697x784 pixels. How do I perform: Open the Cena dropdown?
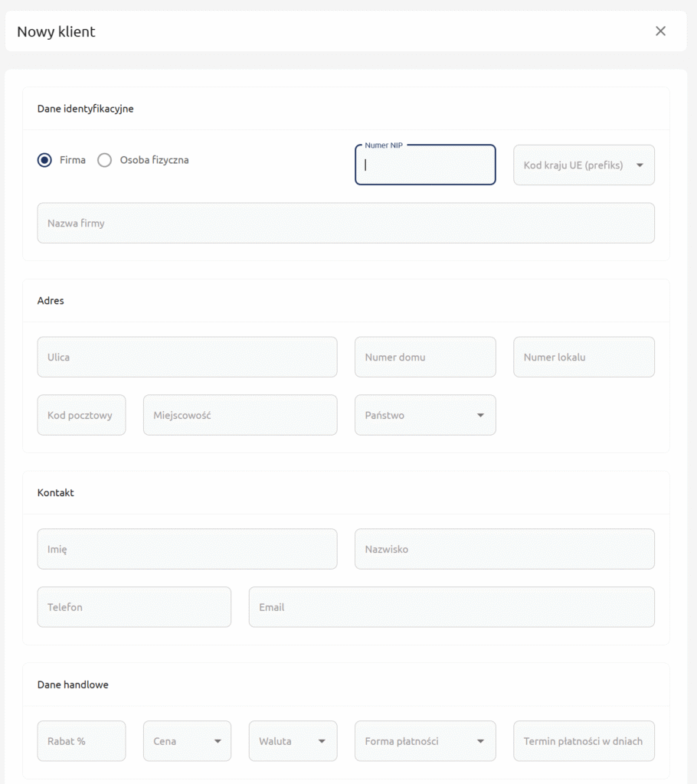tap(187, 741)
